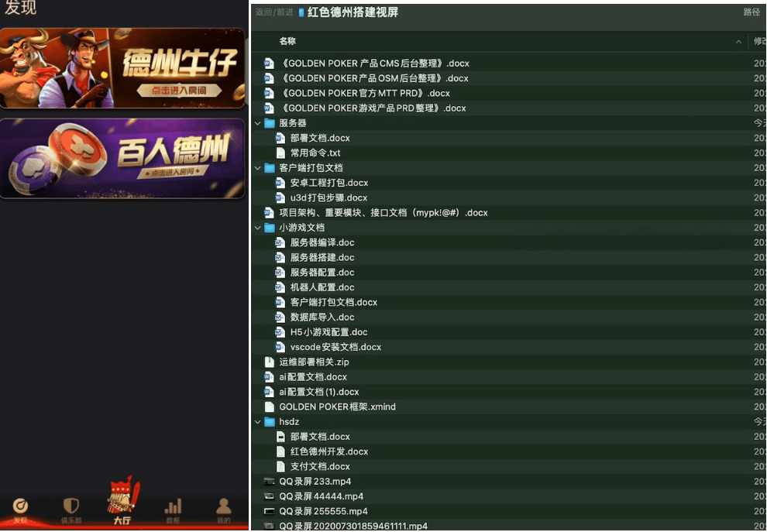The width and height of the screenshot is (767, 532).
Task: Select QQ录屏20200730185946 1111.mp4 file name
Action: [x=353, y=526]
